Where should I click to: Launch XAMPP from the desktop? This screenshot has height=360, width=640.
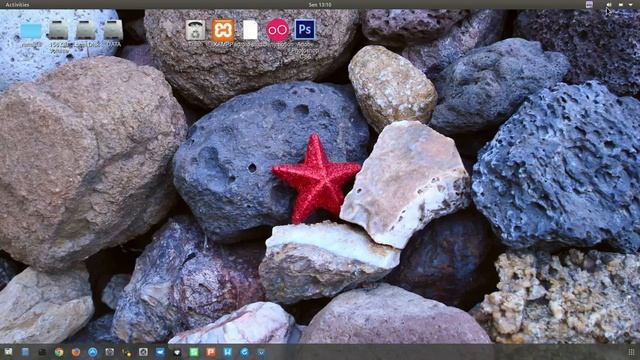223,30
